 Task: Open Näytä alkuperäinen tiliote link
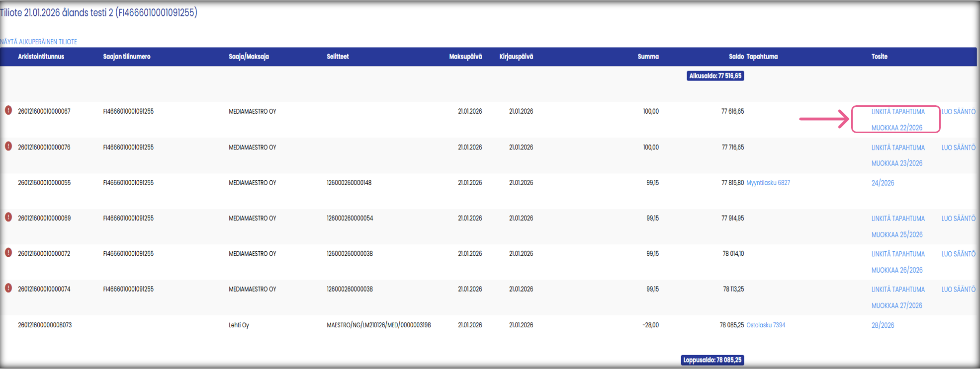39,42
